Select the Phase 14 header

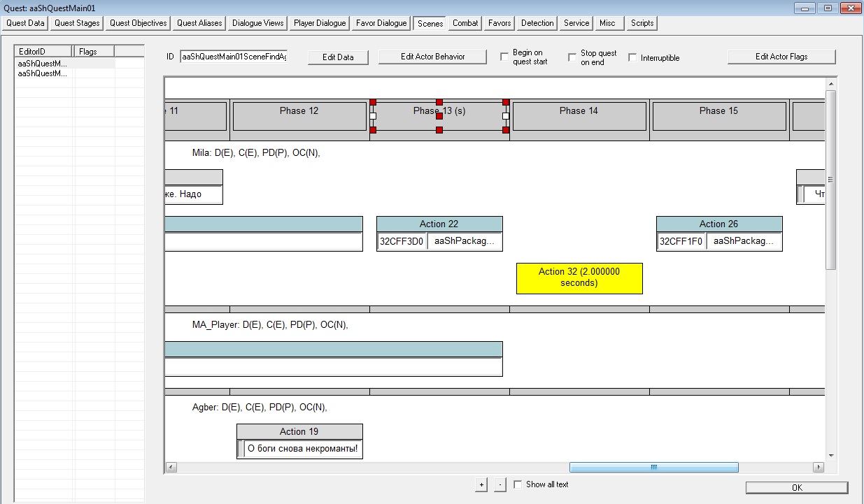tap(579, 116)
